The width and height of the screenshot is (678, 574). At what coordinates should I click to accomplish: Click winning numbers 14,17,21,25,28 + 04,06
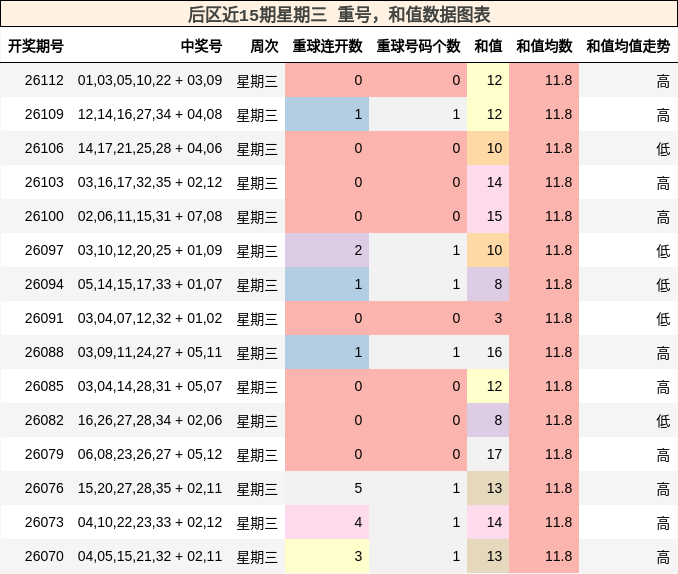150,148
